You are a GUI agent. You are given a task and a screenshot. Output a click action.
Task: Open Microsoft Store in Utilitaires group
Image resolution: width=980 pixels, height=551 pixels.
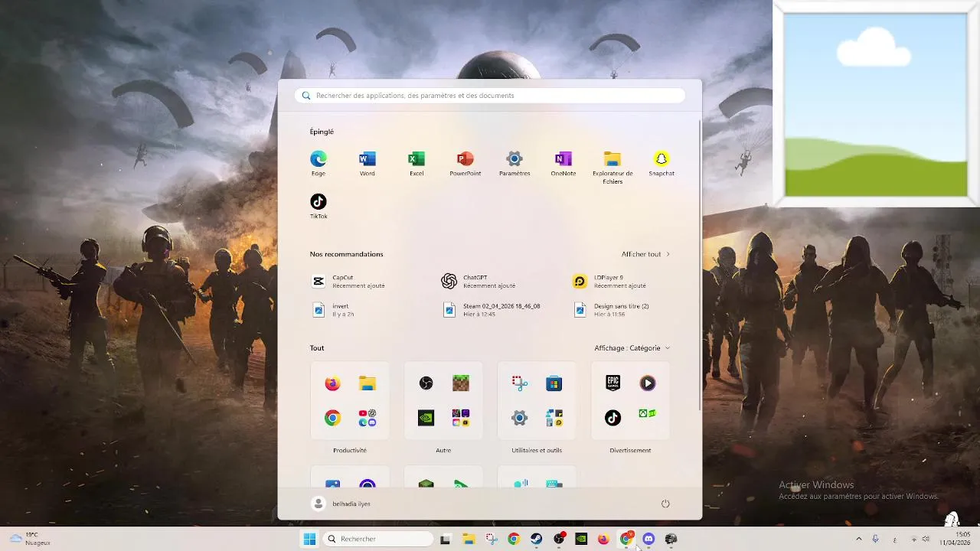pyautogui.click(x=554, y=383)
